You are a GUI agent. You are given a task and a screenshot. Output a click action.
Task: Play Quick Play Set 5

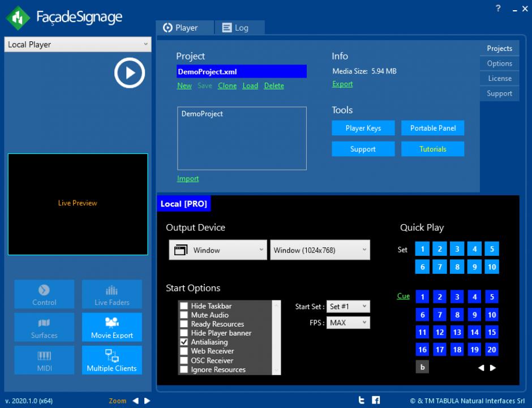492,249
